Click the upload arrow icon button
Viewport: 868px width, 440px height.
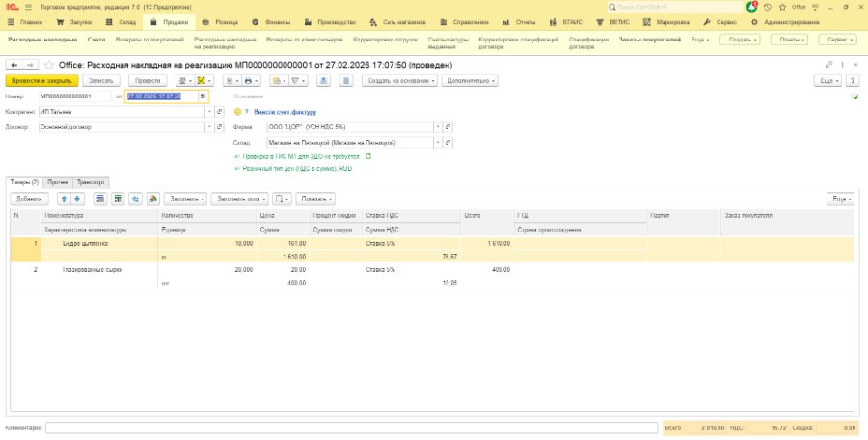[x=324, y=81]
